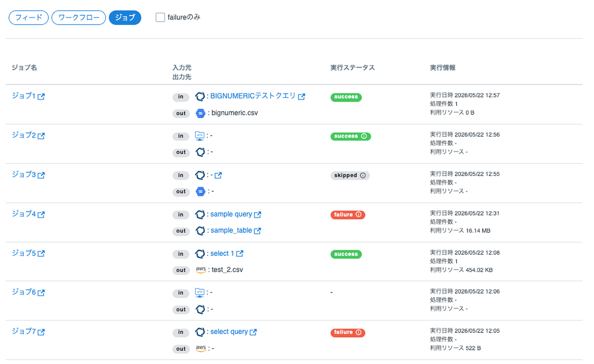594x364 pixels.
Task: Click 利用リソース 16.14 MB text
Action: point(460,231)
